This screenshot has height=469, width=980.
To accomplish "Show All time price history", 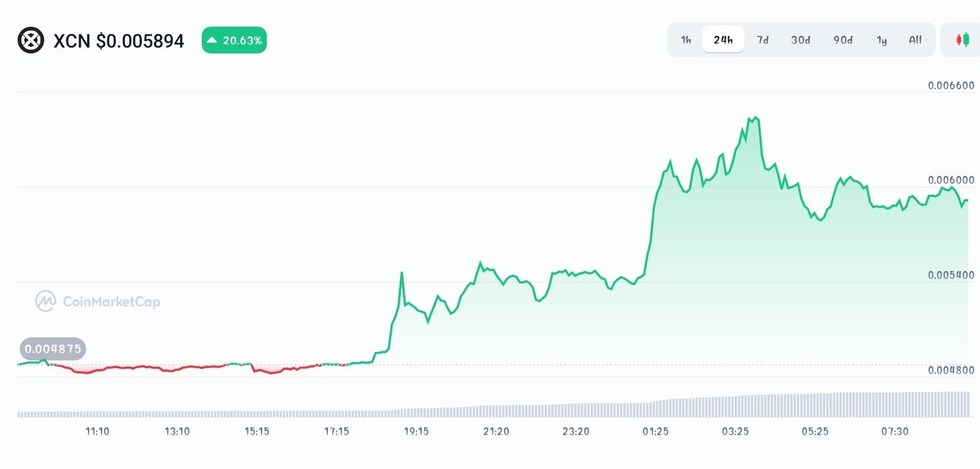I will (915, 40).
